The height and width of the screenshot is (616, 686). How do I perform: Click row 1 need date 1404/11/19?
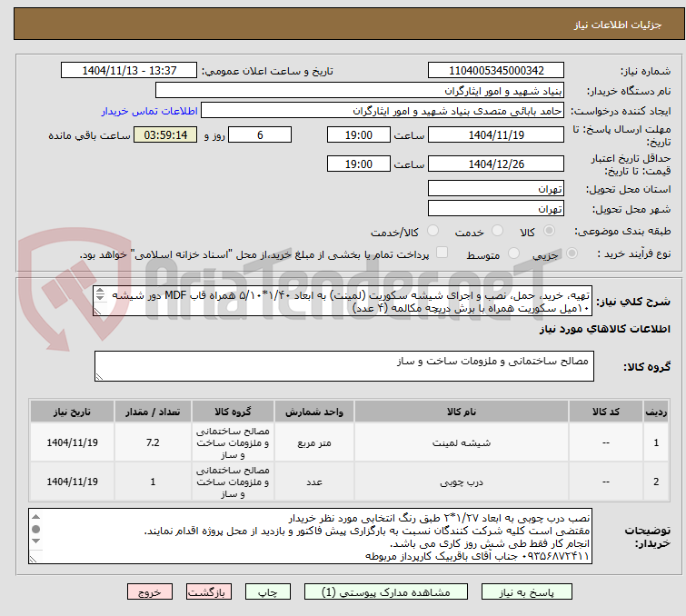(72, 442)
